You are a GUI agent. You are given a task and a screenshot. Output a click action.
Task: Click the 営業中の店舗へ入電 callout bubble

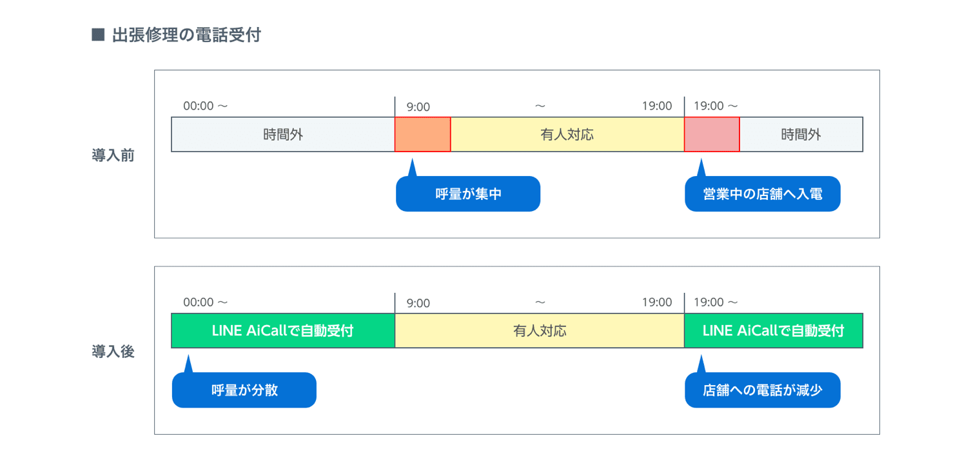(762, 194)
